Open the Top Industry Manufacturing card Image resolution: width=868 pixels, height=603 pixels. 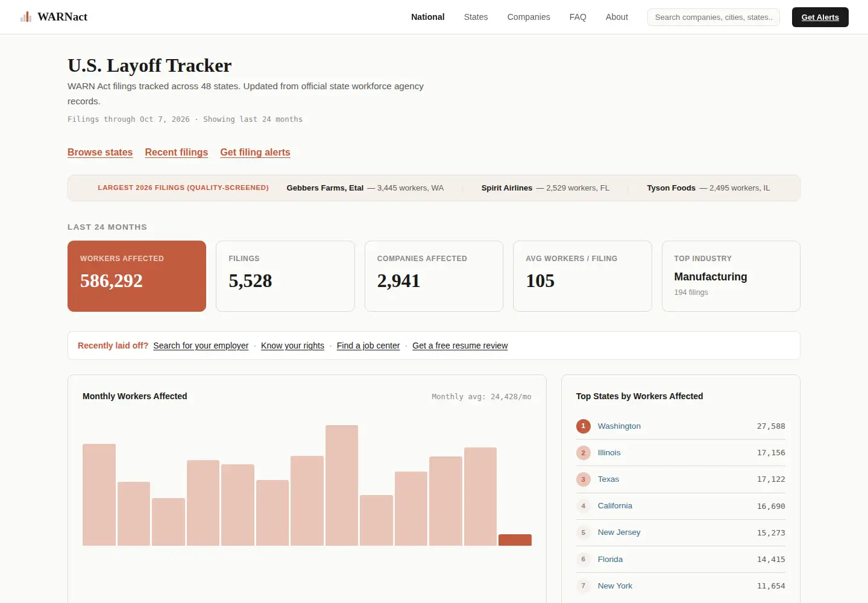[731, 276]
